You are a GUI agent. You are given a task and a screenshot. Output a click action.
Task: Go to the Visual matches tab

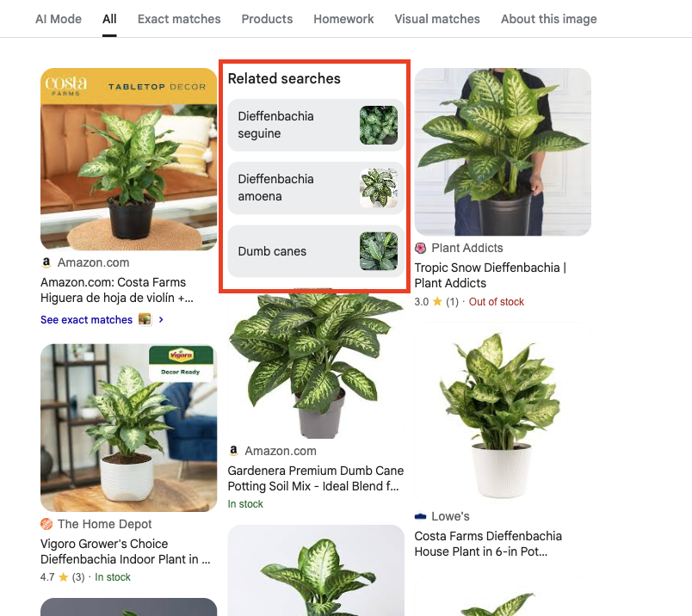(437, 19)
